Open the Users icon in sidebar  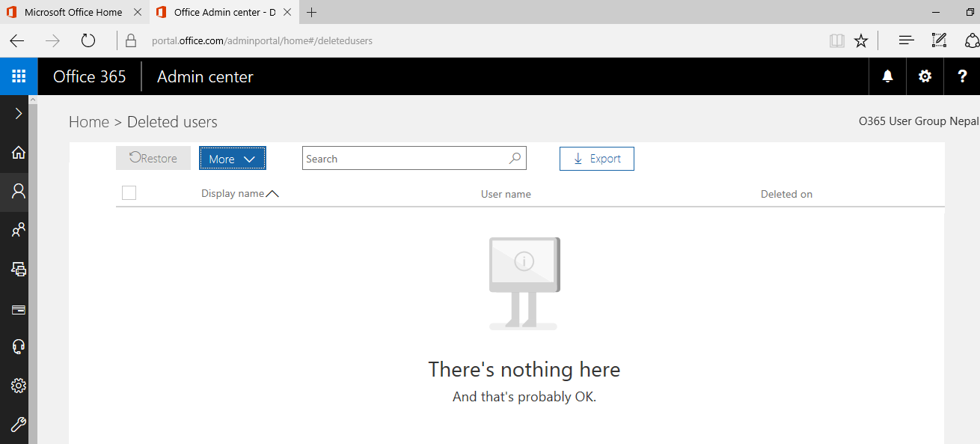[19, 191]
